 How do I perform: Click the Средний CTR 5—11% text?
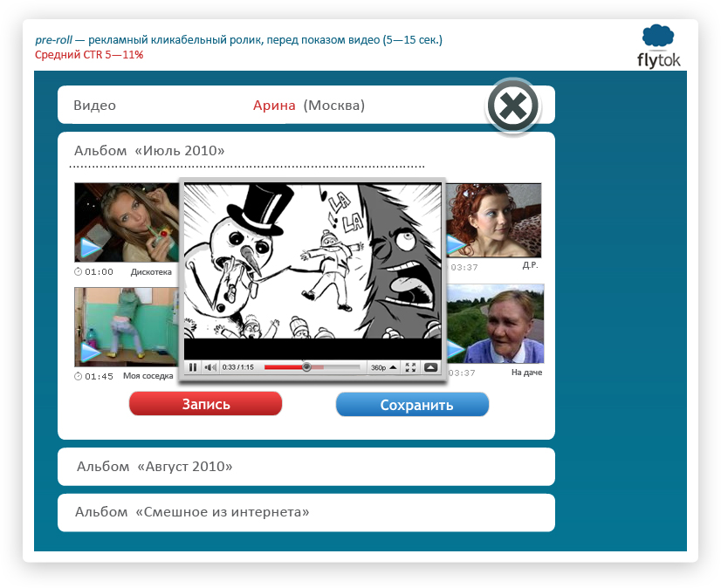coord(89,55)
